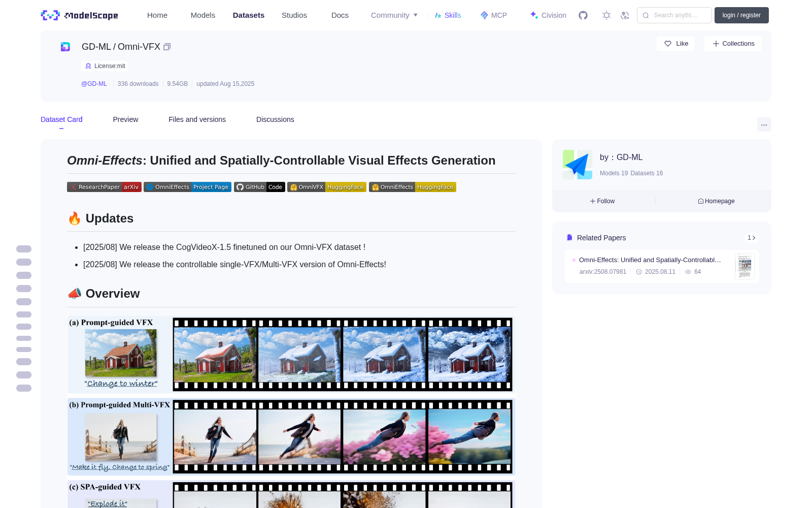
Task: Switch to the Preview tab
Action: click(125, 119)
